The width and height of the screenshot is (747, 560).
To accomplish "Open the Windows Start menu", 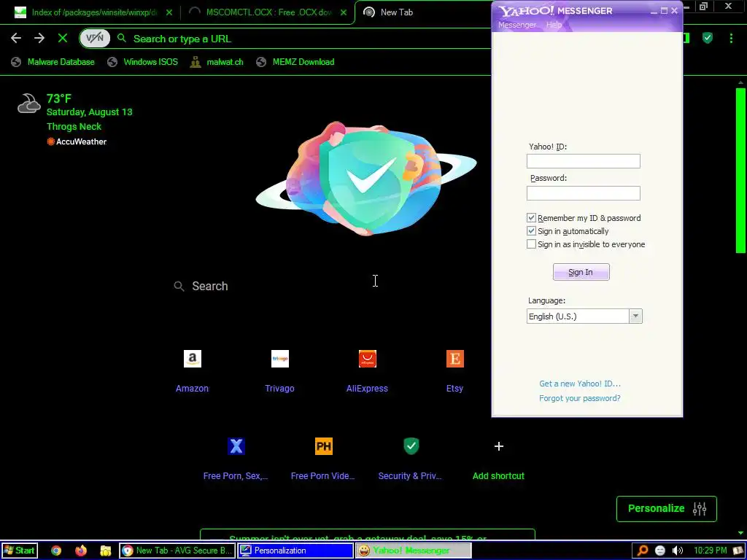I will [x=19, y=551].
